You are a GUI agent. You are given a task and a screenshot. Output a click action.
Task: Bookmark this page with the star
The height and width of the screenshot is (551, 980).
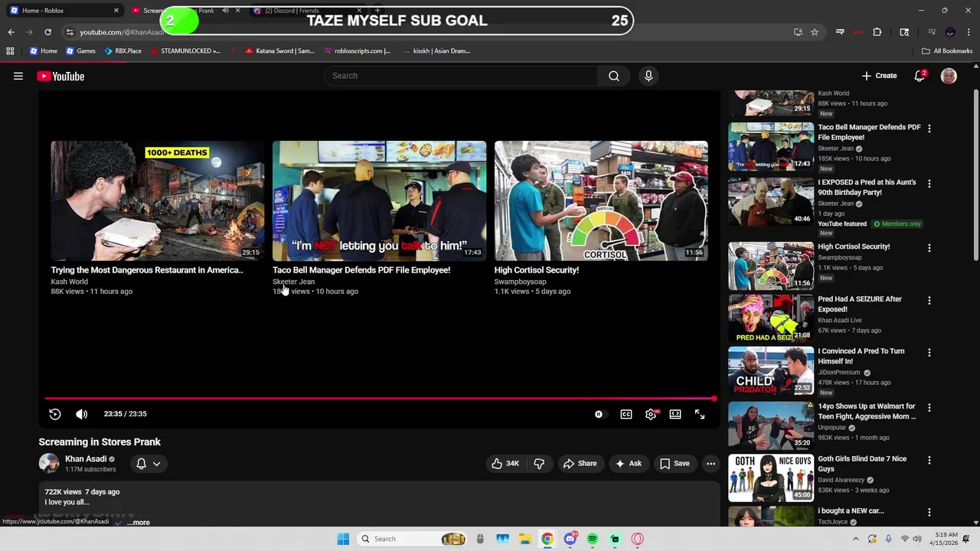pos(815,32)
